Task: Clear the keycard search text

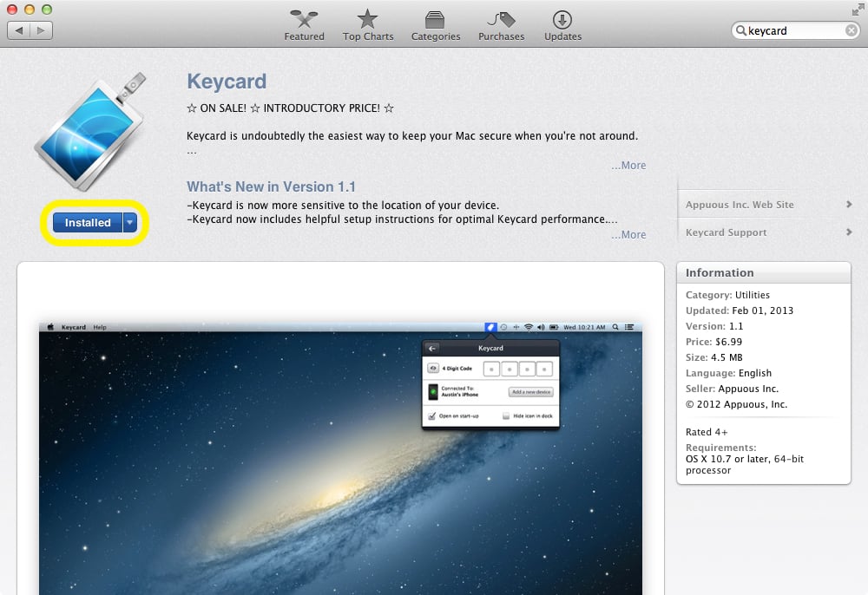Action: point(852,30)
